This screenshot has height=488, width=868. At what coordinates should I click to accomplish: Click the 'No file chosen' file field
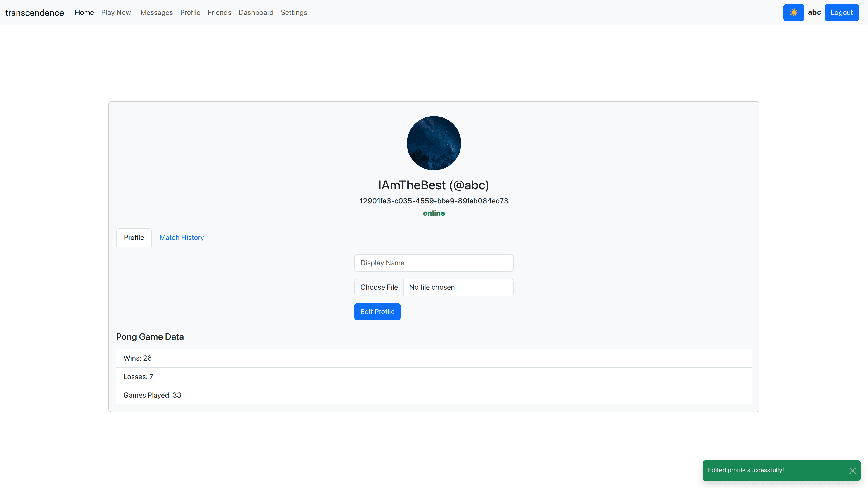(458, 287)
